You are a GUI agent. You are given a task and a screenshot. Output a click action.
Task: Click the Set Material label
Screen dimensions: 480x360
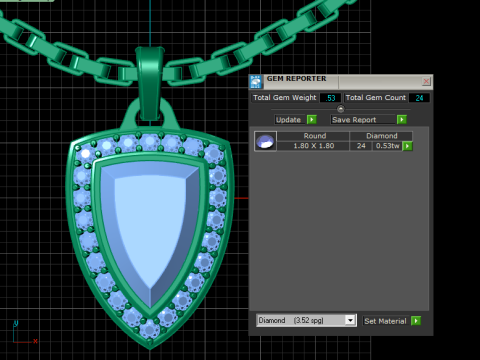tap(385, 321)
